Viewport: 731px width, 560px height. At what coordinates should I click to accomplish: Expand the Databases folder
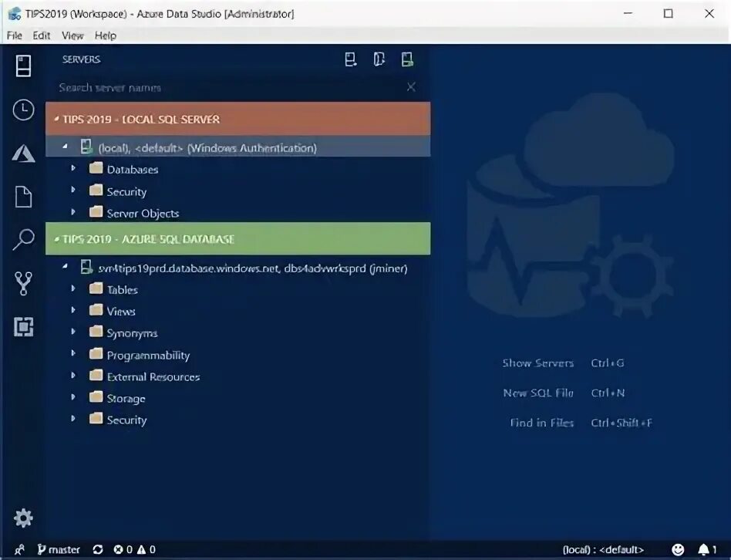[x=73, y=168]
